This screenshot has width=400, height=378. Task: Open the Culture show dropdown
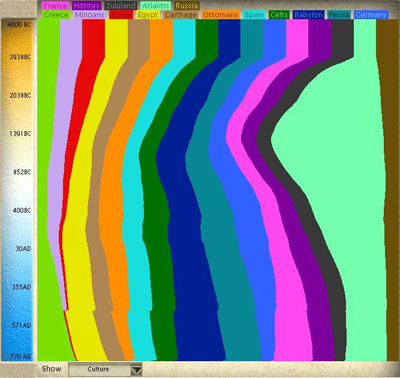(105, 369)
